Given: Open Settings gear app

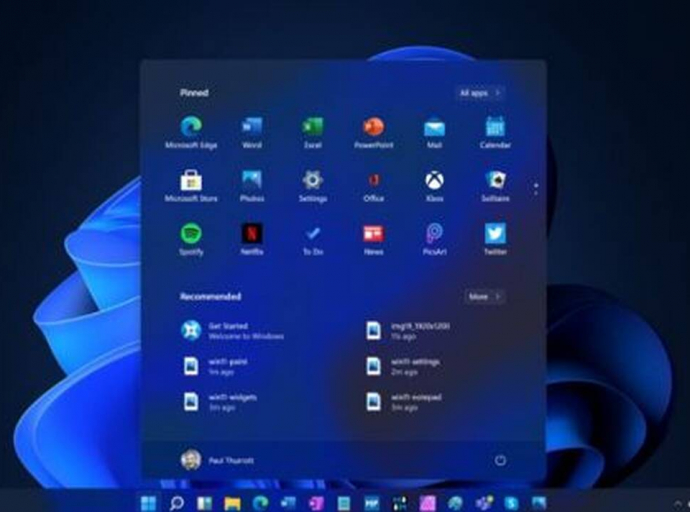Looking at the screenshot, I should pyautogui.click(x=312, y=185).
